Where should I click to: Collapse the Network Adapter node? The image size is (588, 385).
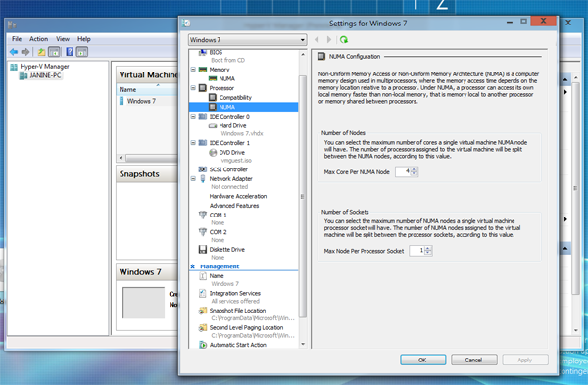pyautogui.click(x=193, y=179)
